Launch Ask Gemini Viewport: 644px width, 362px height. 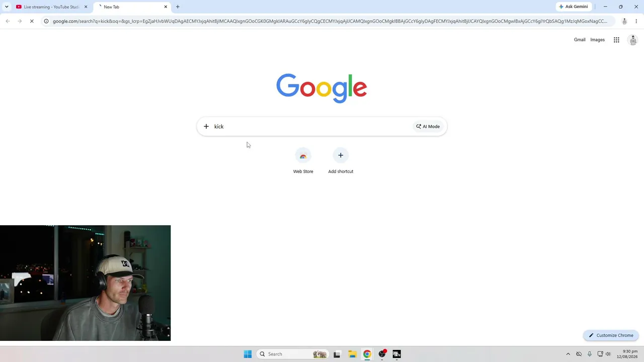click(x=573, y=7)
